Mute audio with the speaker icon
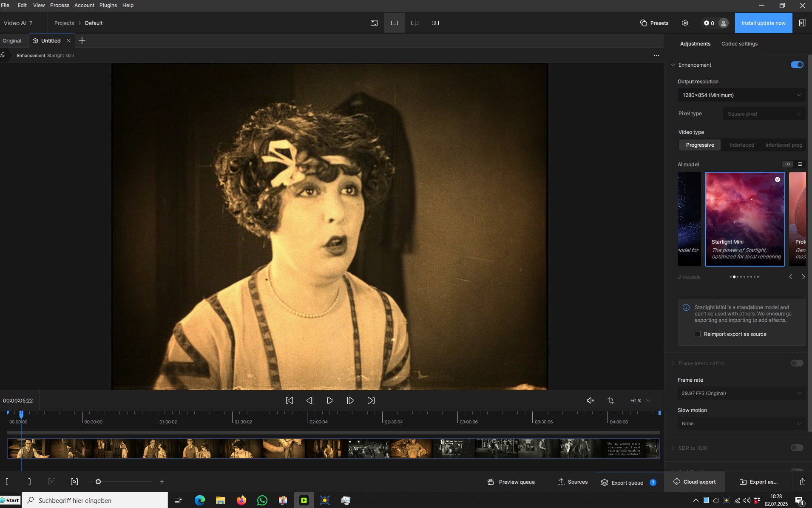Viewport: 812px width, 508px height. (x=590, y=400)
